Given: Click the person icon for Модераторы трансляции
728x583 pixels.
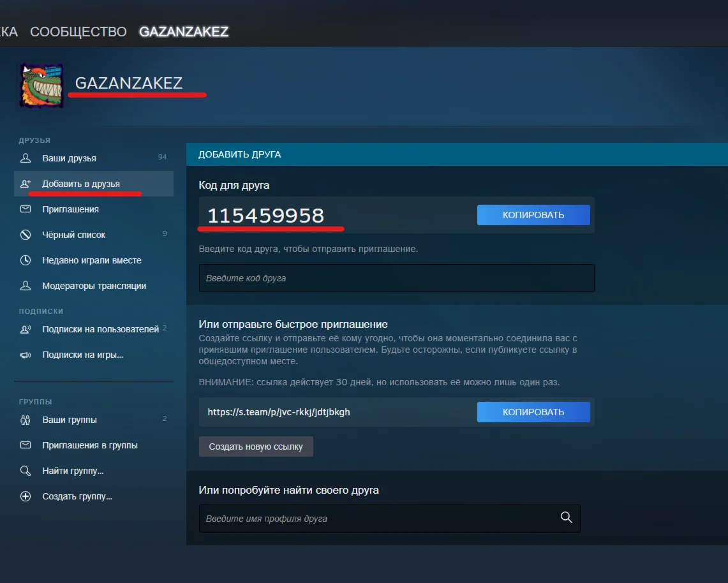Looking at the screenshot, I should coord(26,286).
